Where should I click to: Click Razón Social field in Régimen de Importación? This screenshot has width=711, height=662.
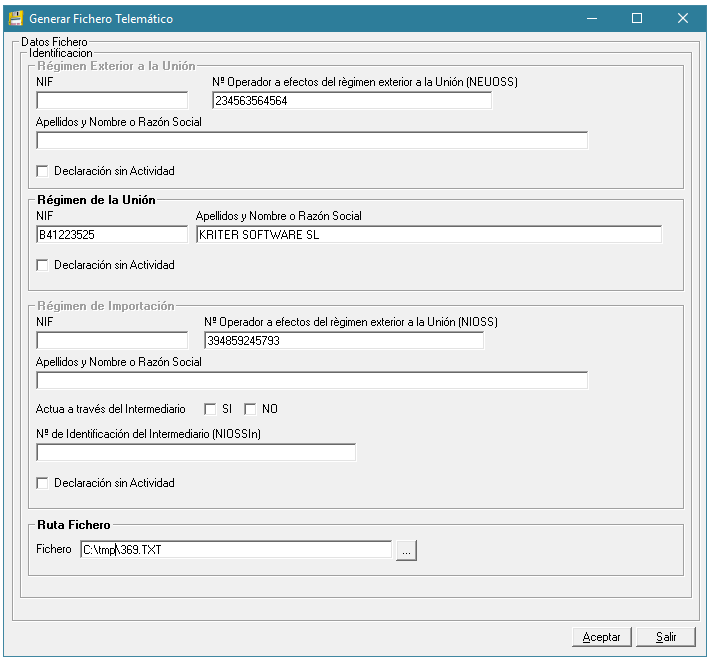point(312,380)
